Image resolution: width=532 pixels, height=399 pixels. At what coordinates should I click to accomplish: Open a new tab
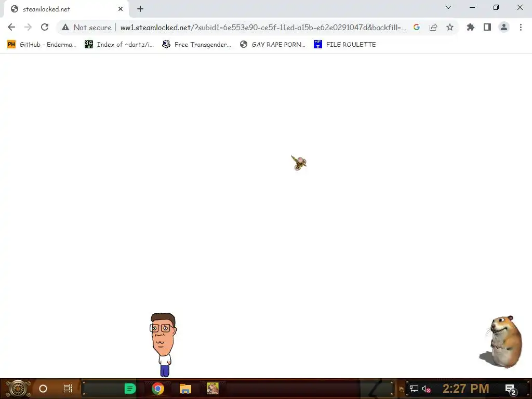[x=140, y=9]
